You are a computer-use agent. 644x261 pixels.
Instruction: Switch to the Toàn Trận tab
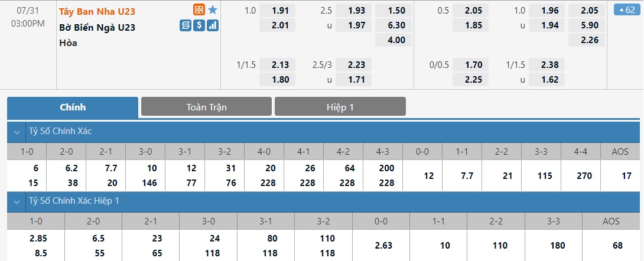[x=206, y=107]
